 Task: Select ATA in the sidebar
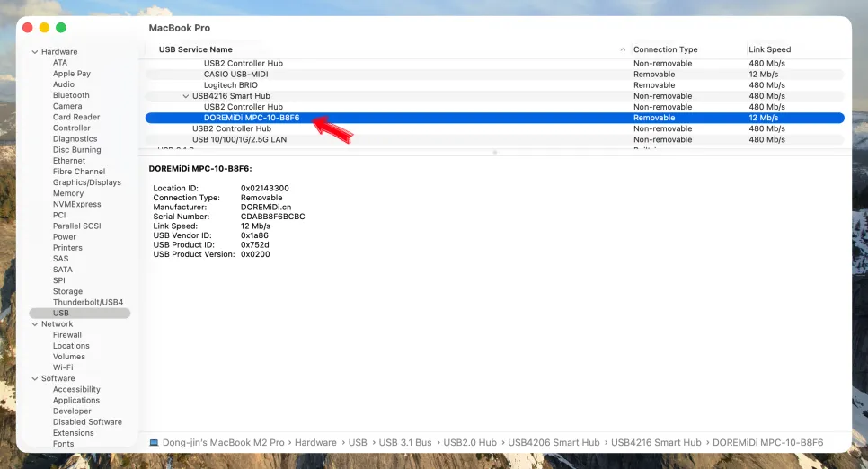pos(60,63)
